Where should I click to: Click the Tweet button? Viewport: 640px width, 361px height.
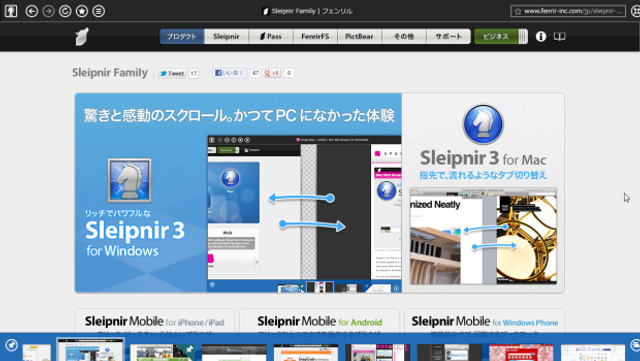[x=172, y=73]
